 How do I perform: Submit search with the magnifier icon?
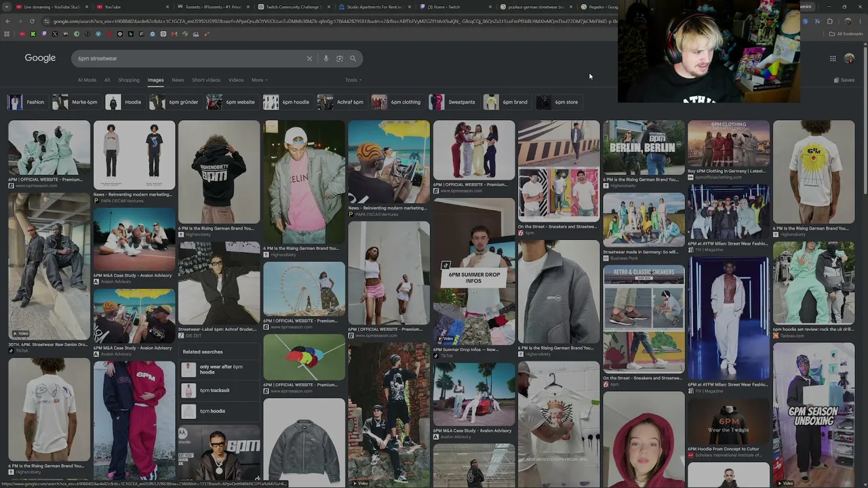click(x=353, y=58)
